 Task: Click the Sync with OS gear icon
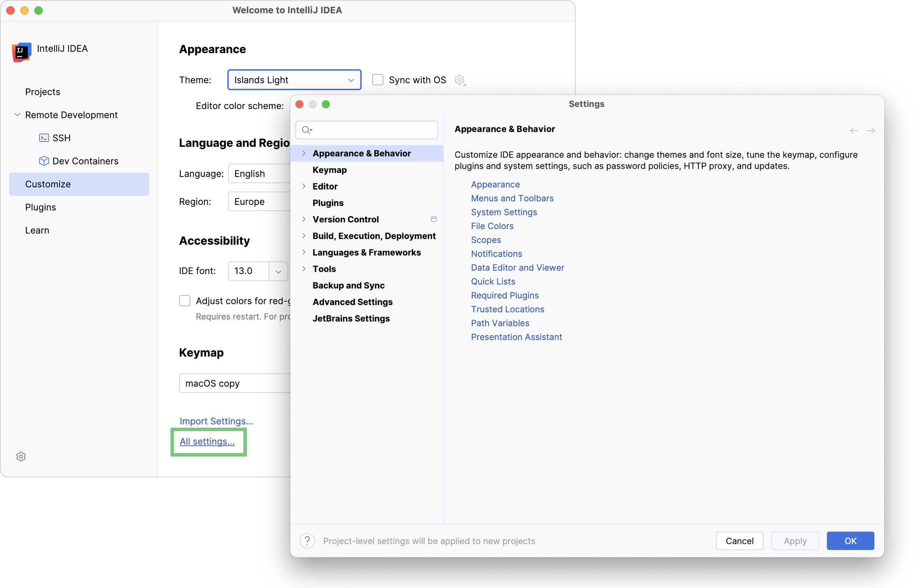pos(460,80)
